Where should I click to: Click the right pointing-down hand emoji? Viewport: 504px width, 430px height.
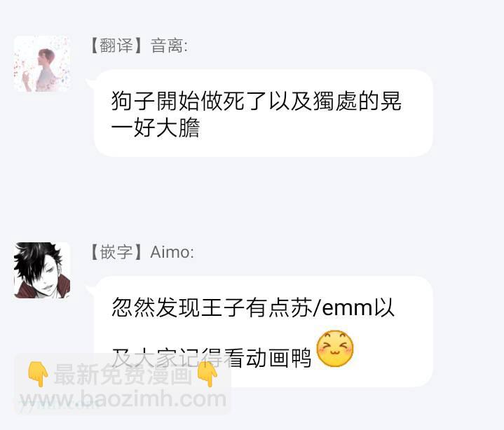[207, 374]
